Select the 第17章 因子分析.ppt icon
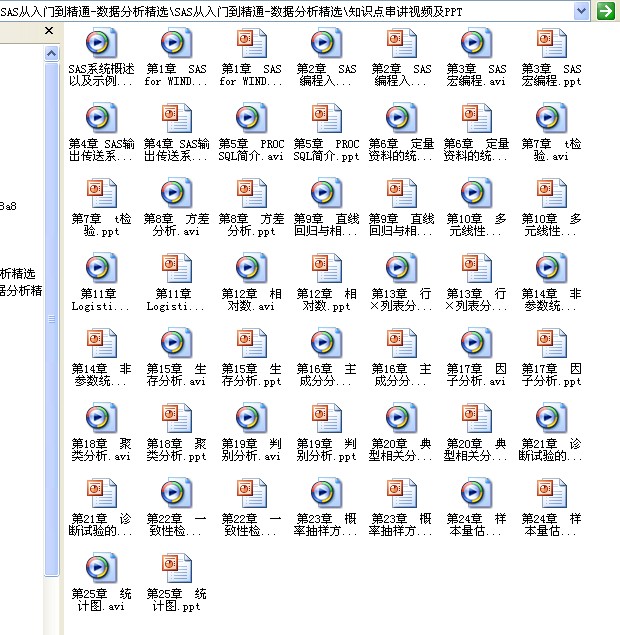 (551, 342)
